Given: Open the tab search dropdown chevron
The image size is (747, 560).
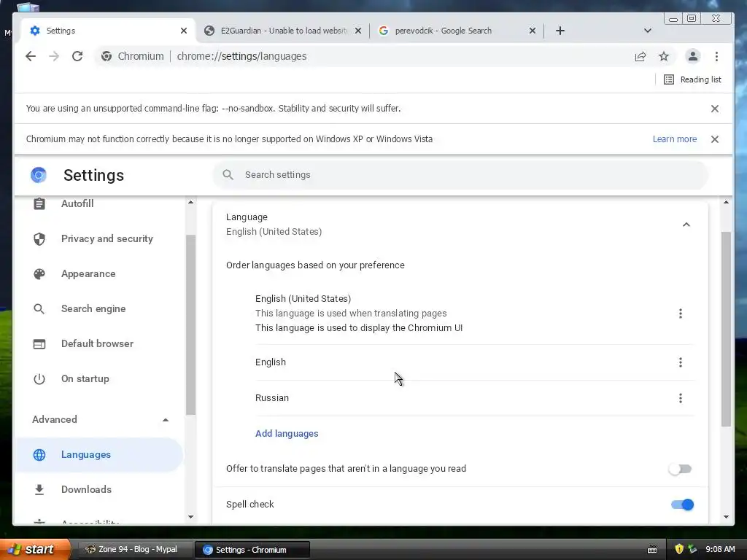Looking at the screenshot, I should pos(648,31).
